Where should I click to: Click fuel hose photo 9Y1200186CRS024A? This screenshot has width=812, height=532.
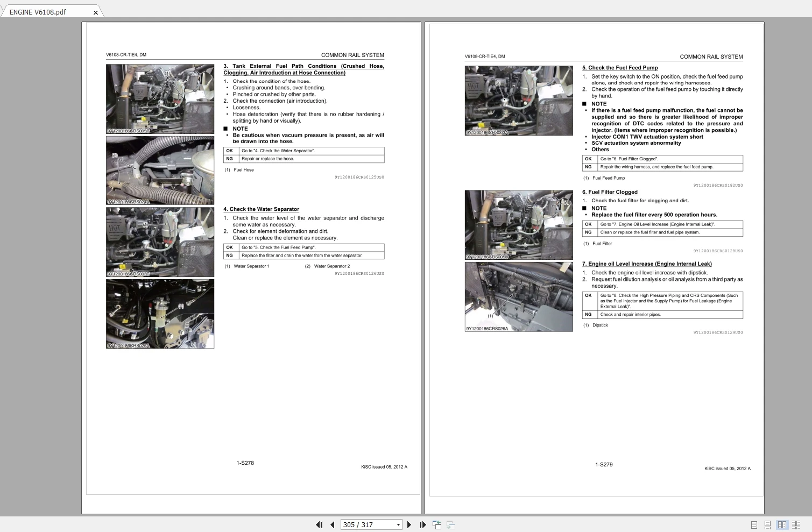160,171
